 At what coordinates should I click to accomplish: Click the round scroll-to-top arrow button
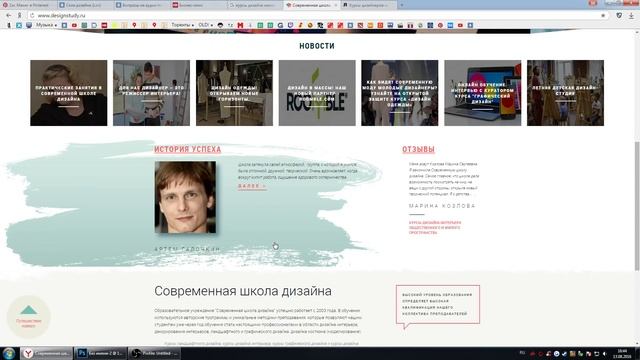(29, 317)
